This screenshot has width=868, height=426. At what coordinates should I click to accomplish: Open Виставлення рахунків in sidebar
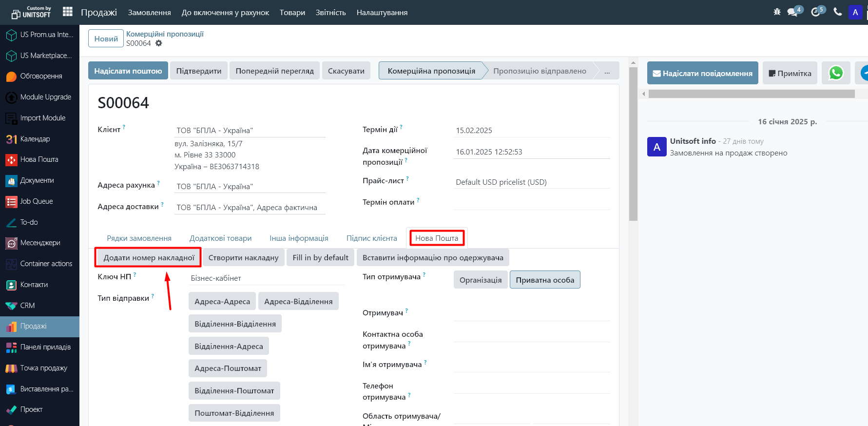click(39, 389)
